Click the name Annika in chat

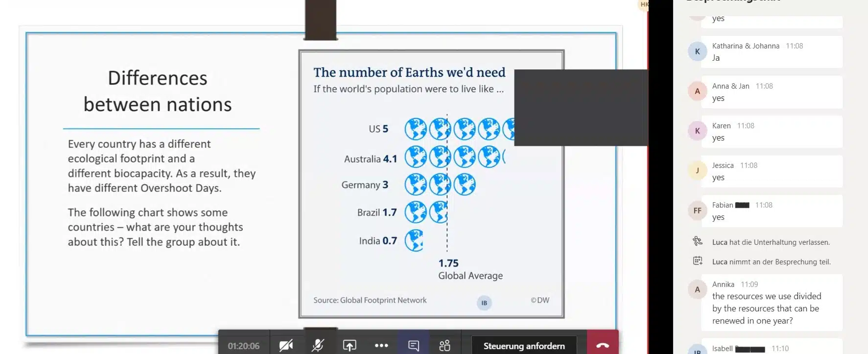(723, 284)
